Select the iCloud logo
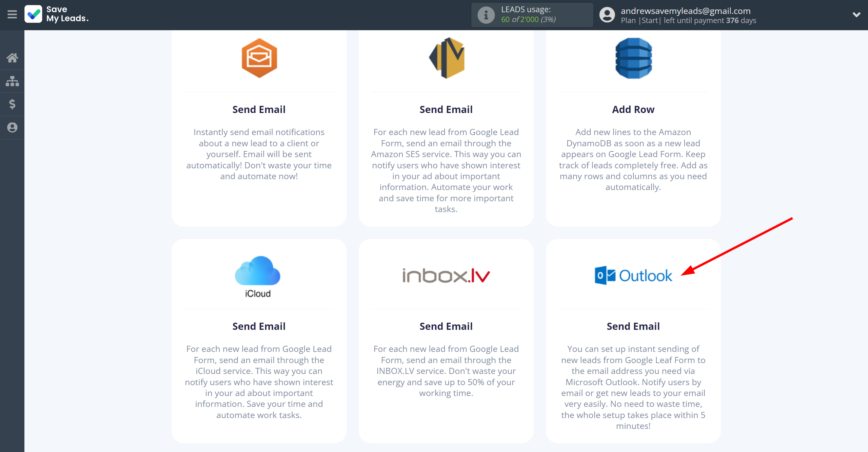868x452 pixels. point(258,277)
